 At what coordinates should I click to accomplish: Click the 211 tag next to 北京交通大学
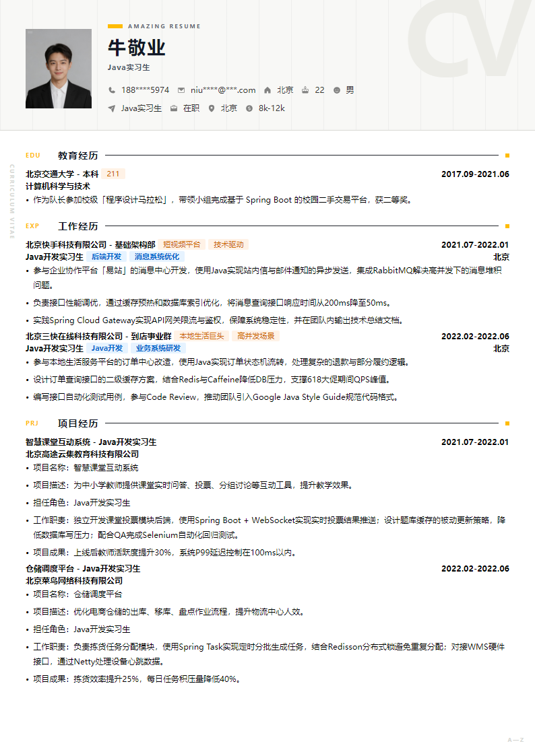pos(113,174)
